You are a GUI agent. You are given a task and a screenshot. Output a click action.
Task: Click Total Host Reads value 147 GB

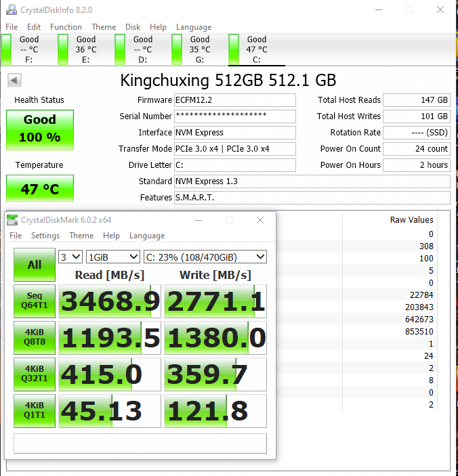pyautogui.click(x=417, y=100)
